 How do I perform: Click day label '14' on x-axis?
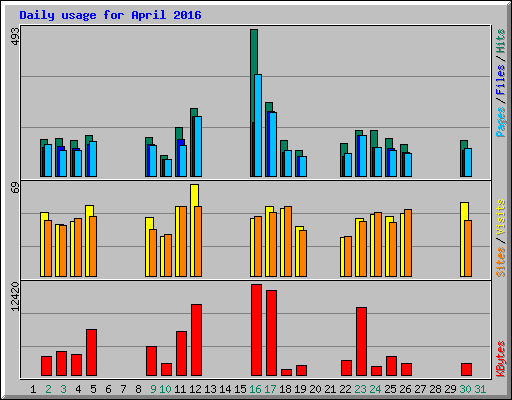click(225, 389)
